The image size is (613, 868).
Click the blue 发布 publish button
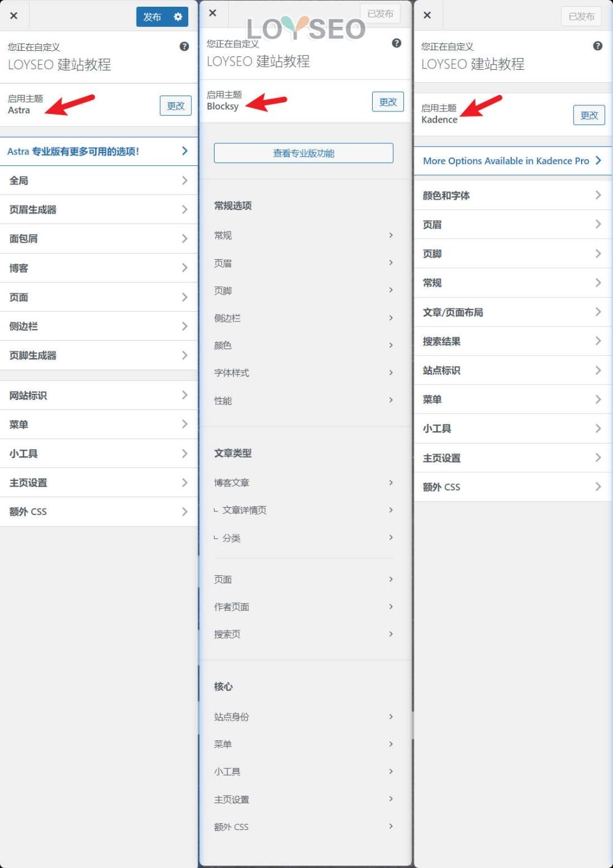coord(152,17)
